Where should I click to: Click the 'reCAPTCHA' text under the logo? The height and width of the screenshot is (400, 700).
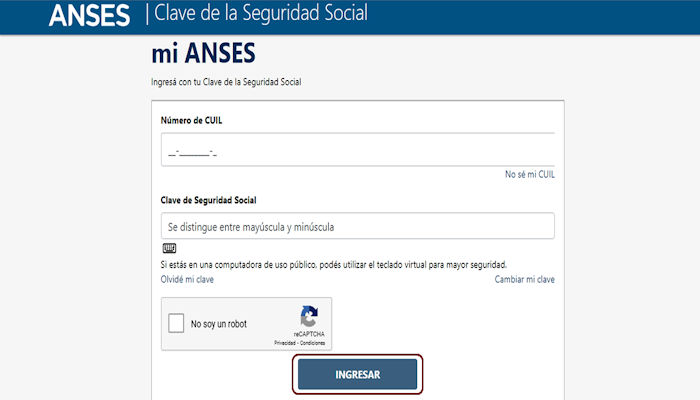[309, 334]
